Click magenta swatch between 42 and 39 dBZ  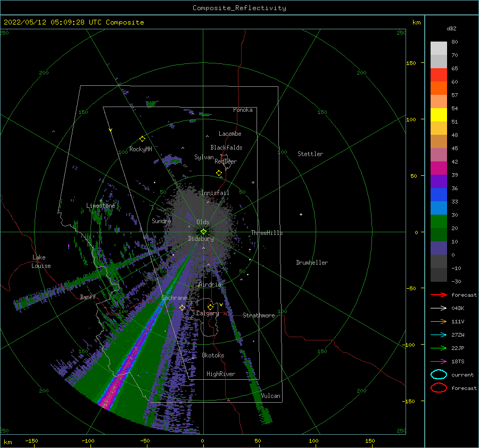pos(439,168)
